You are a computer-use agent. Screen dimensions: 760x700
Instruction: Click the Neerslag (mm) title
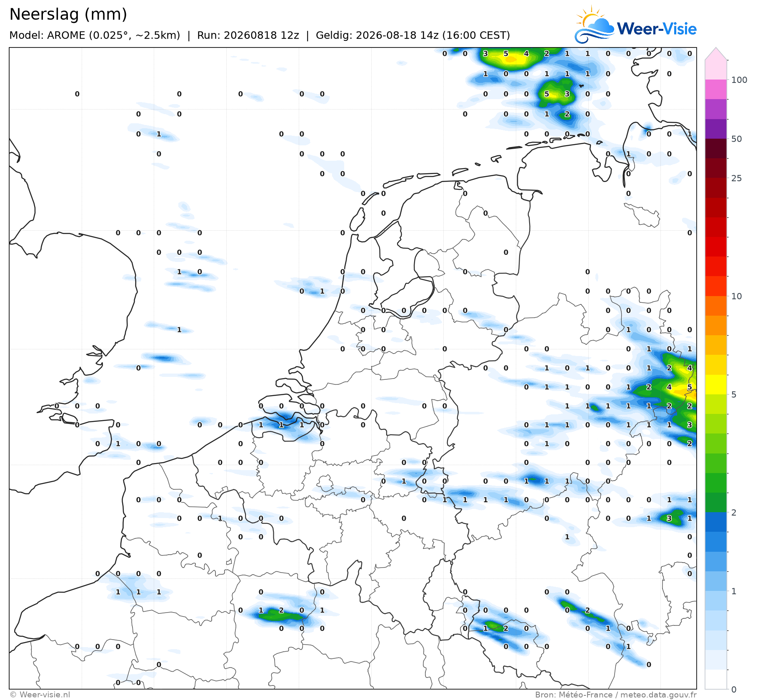(x=68, y=14)
